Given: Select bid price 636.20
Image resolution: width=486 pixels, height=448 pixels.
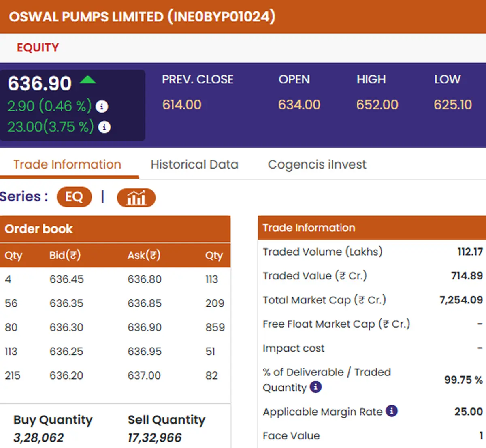Looking at the screenshot, I should pyautogui.click(x=66, y=375).
